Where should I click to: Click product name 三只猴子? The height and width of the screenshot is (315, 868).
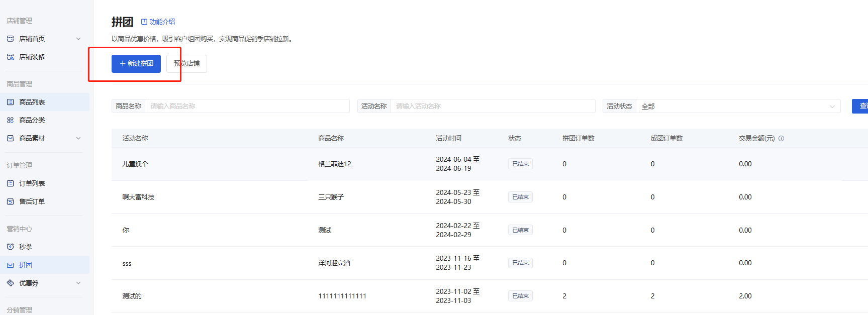coord(331,197)
